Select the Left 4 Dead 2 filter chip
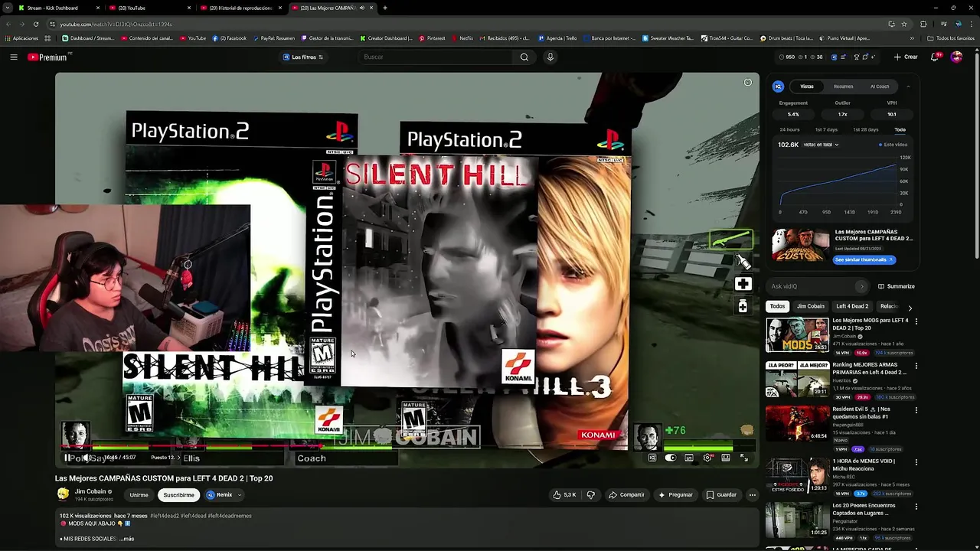The image size is (980, 551). tap(852, 307)
